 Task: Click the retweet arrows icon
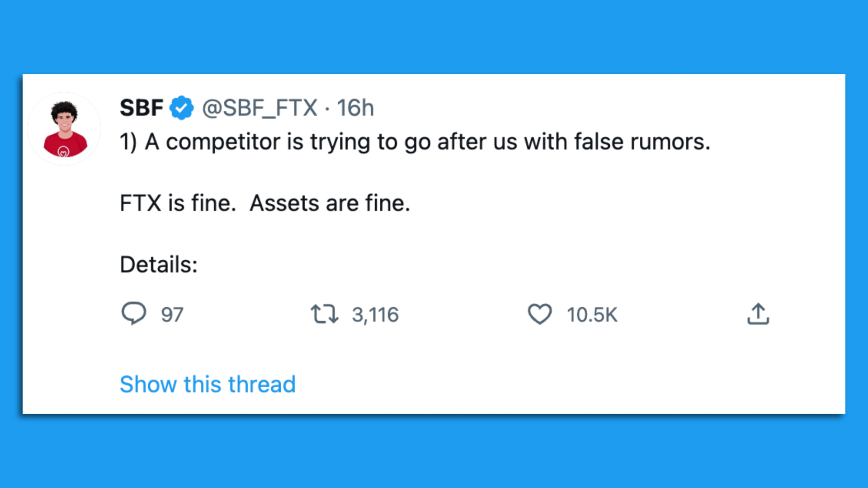click(x=324, y=314)
